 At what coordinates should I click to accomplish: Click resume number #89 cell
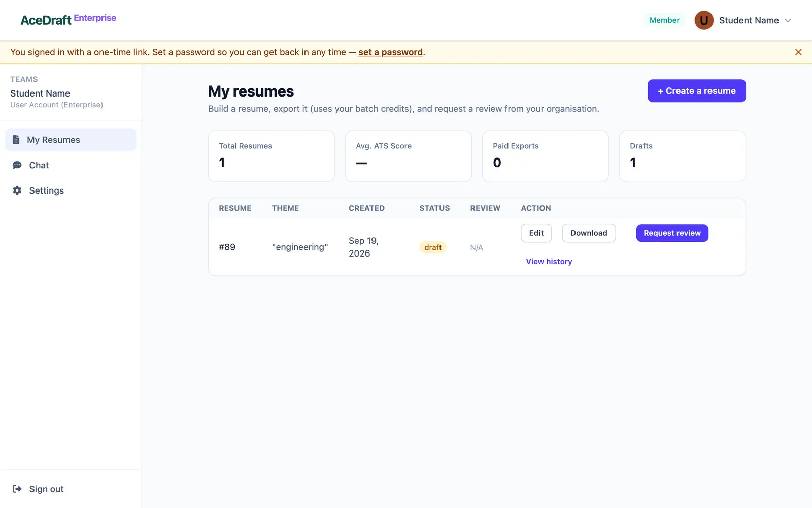227,247
